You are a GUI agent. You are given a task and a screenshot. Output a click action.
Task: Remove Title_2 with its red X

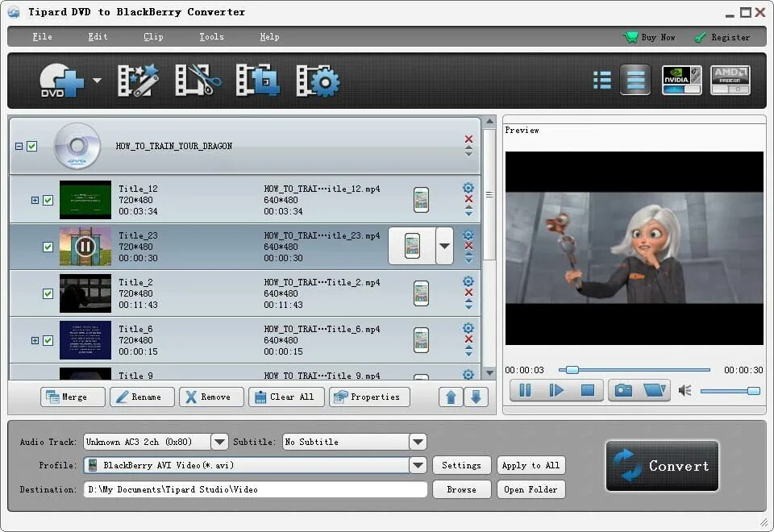(x=468, y=293)
